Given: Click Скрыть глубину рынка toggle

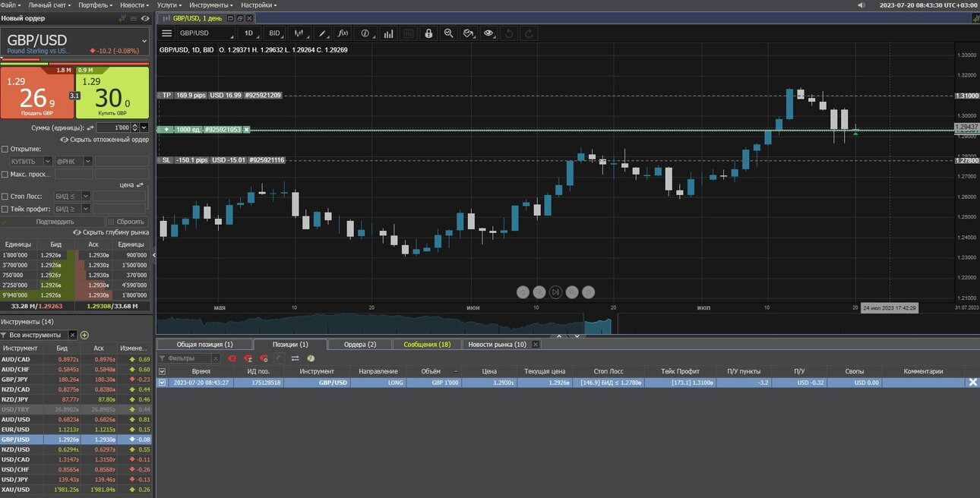Looking at the screenshot, I should pyautogui.click(x=111, y=232).
